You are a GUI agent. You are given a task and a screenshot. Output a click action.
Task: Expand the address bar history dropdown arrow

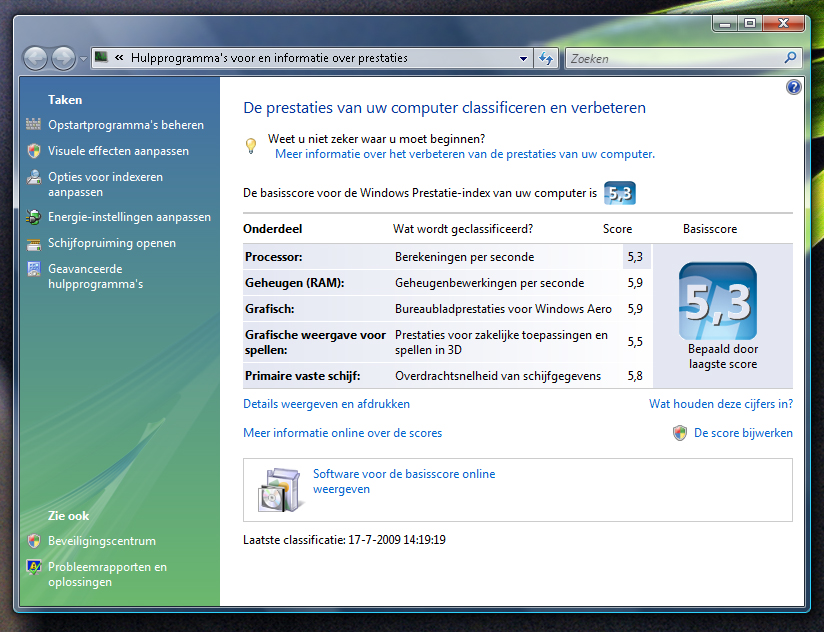pyautogui.click(x=523, y=58)
